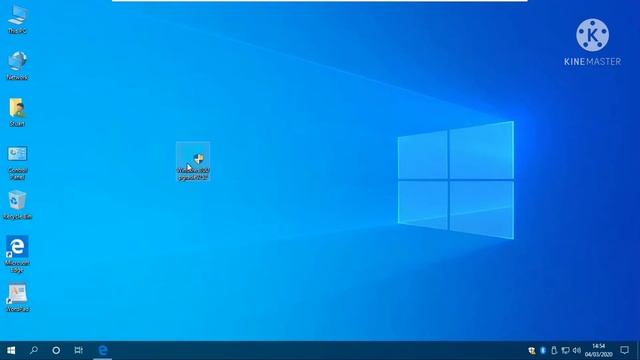Select the This PC desktop icon
This screenshot has height=360, width=640.
pyautogui.click(x=17, y=20)
